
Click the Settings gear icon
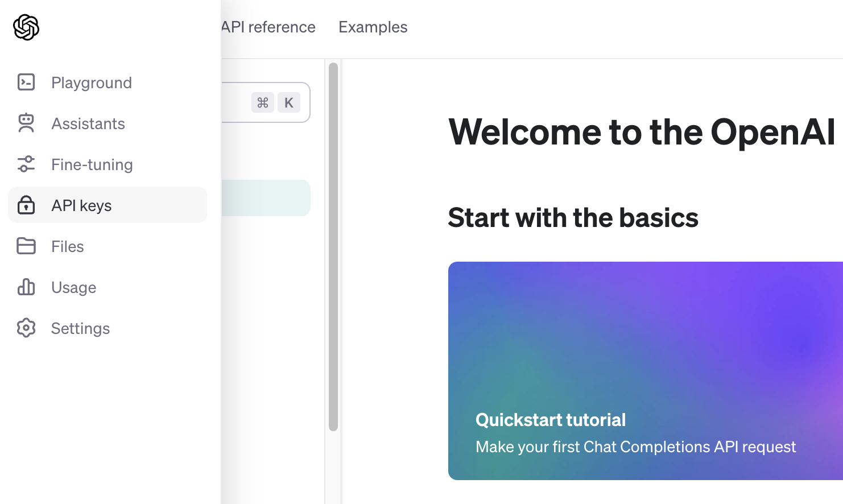click(26, 328)
